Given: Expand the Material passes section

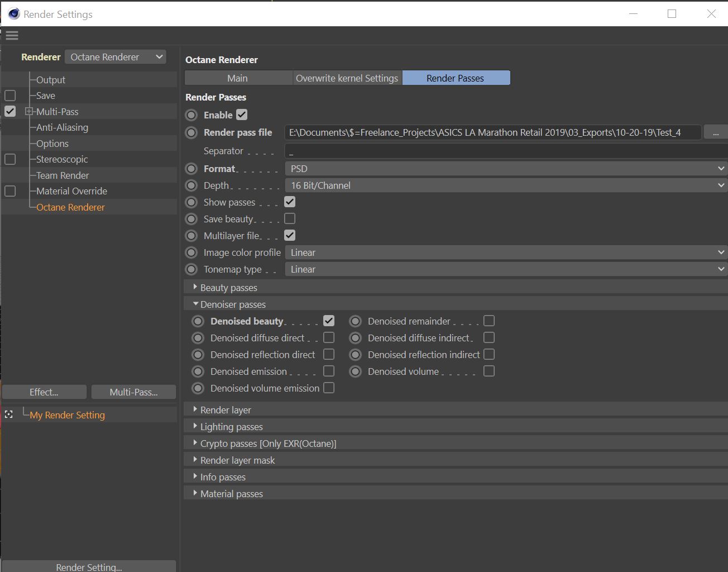Looking at the screenshot, I should pyautogui.click(x=195, y=493).
